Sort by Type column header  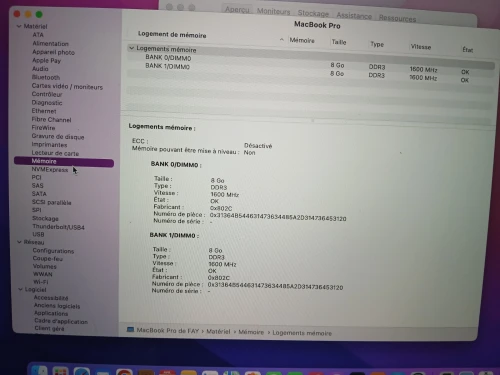coord(377,44)
